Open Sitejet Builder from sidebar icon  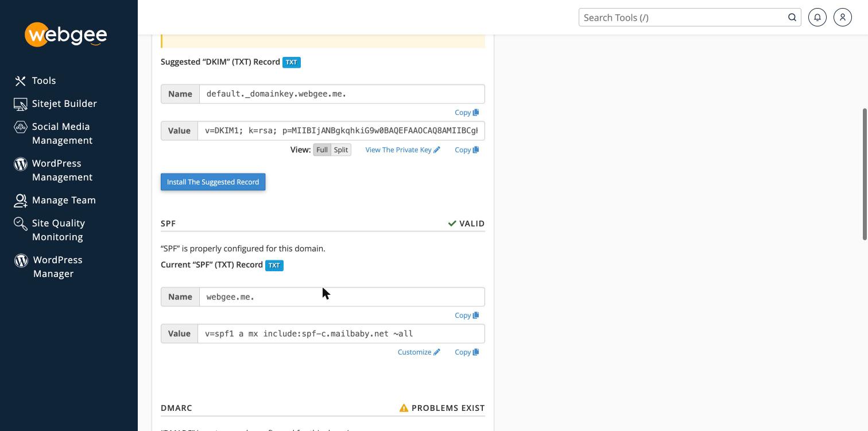tap(21, 104)
